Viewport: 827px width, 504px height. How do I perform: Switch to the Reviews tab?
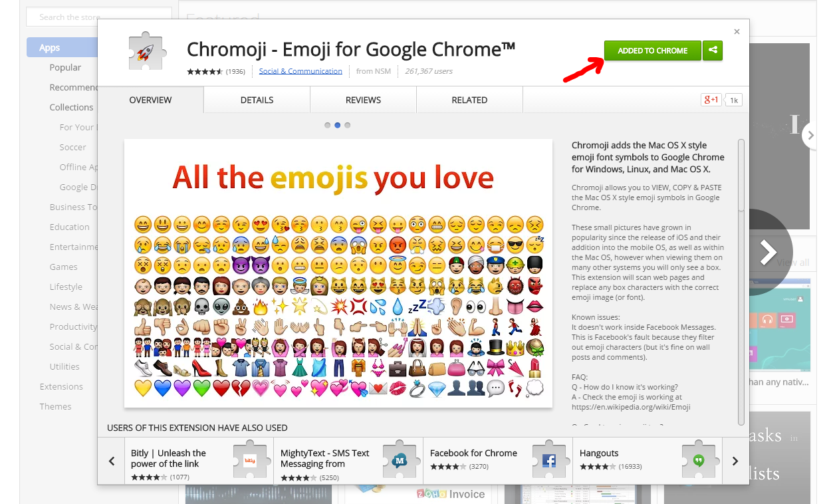click(364, 100)
